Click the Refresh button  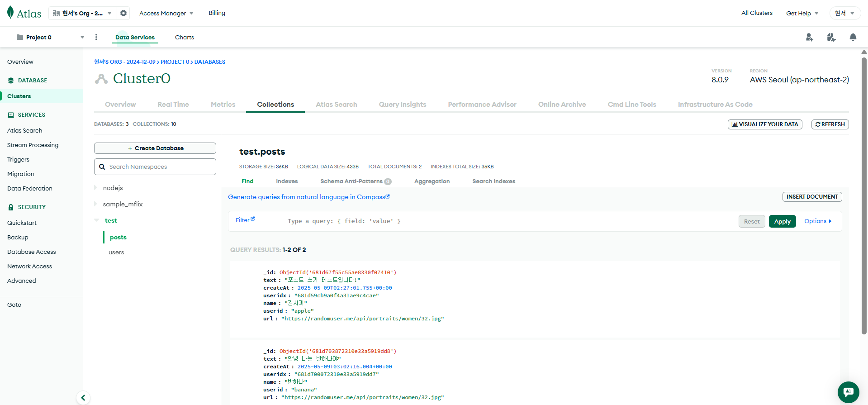coord(830,124)
